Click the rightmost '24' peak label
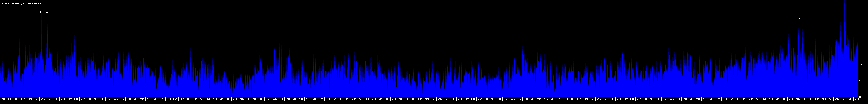 [x=845, y=18]
